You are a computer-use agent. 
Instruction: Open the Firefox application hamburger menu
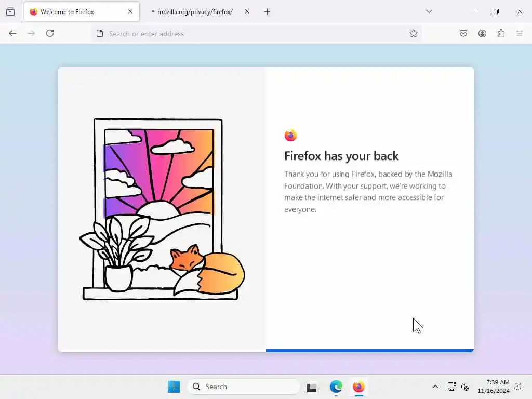(520, 33)
